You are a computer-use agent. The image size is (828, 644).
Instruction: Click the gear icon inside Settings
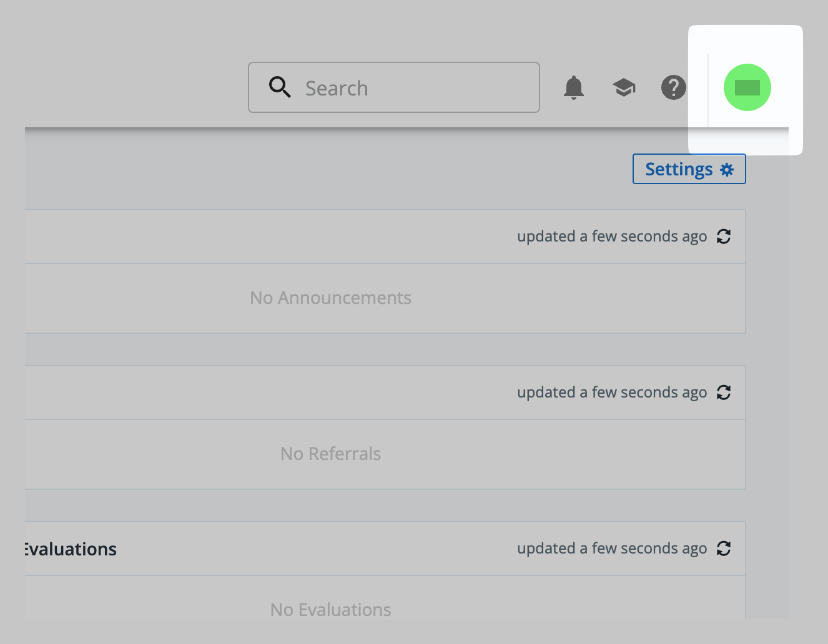(727, 170)
